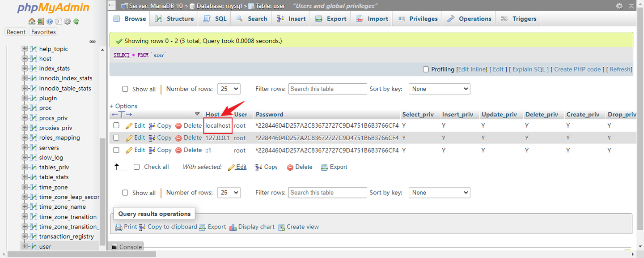Expand the Options section above results
This screenshot has height=258, width=644.
point(123,106)
